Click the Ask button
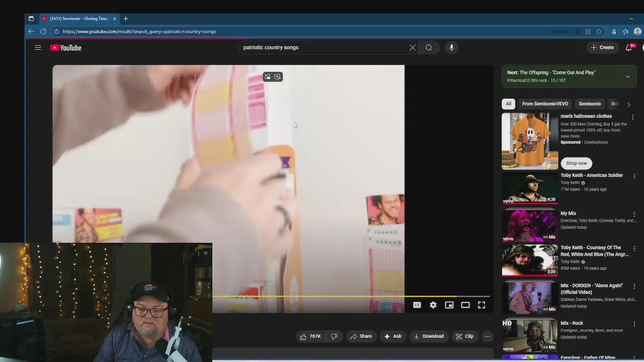Image resolution: width=644 pixels, height=362 pixels. (x=392, y=336)
